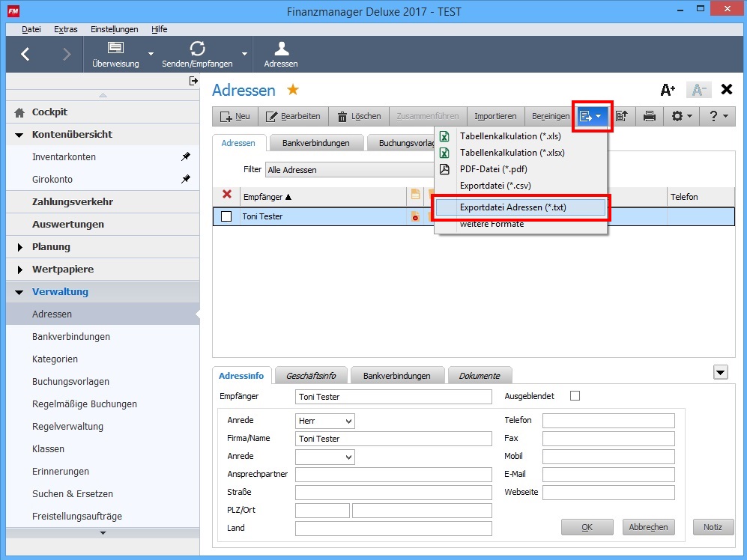Open the Überweisung dropdown arrow
Screen dimensions: 747x560
pyautogui.click(x=151, y=55)
